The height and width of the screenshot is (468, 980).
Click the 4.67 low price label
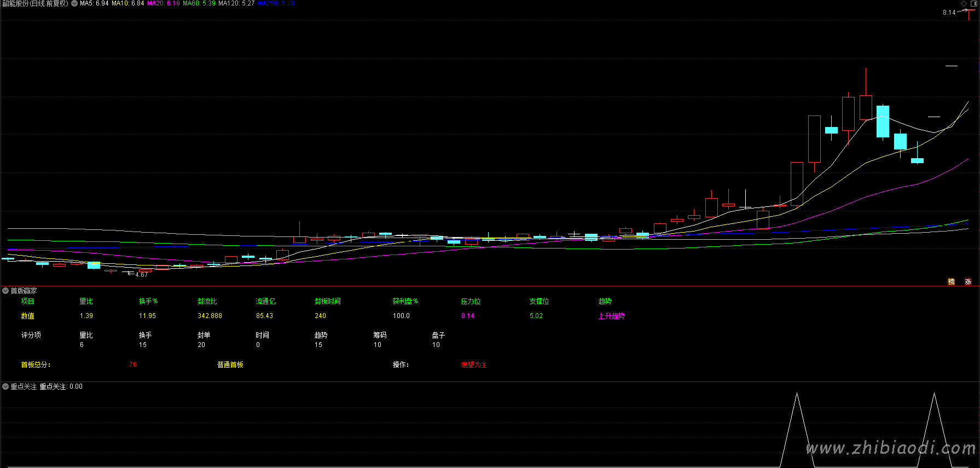pyautogui.click(x=141, y=275)
